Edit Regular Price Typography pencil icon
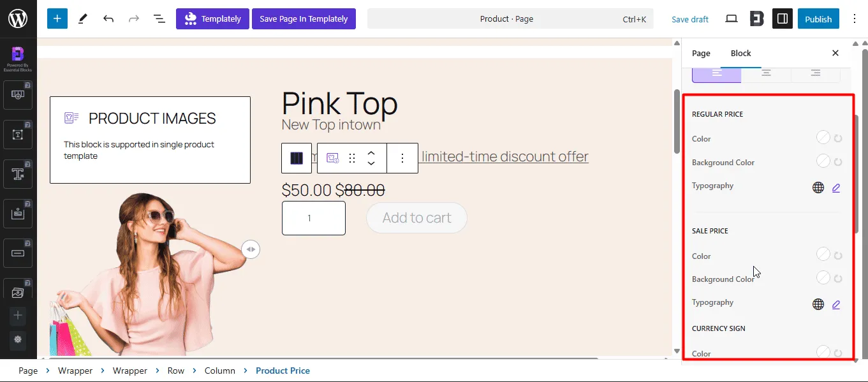868x382 pixels. click(x=836, y=187)
